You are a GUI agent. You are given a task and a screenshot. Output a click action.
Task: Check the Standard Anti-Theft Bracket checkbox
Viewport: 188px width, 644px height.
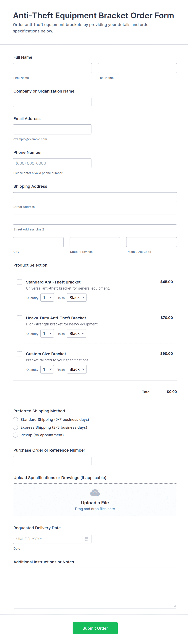coord(19,282)
